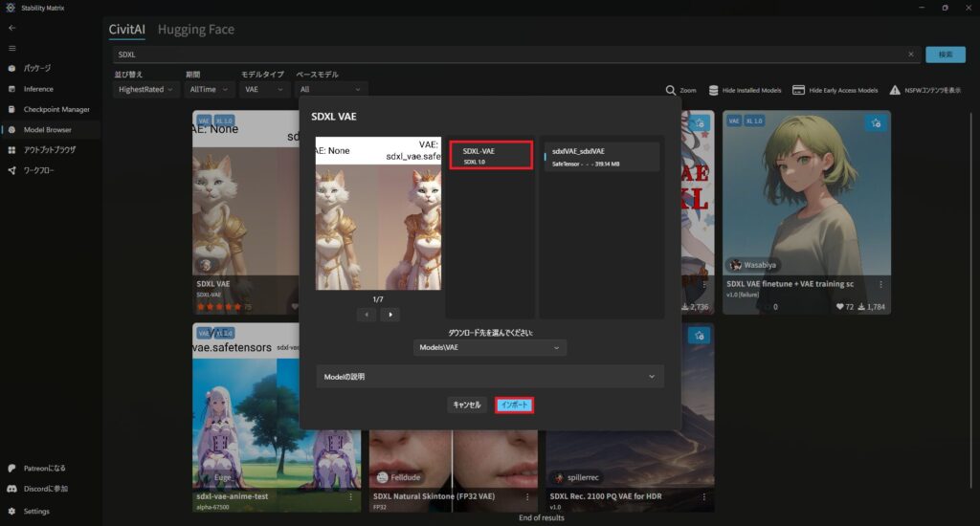Image resolution: width=980 pixels, height=526 pixels.
Task: Click the Stability Matrix app icon
Action: pyautogui.click(x=10, y=8)
